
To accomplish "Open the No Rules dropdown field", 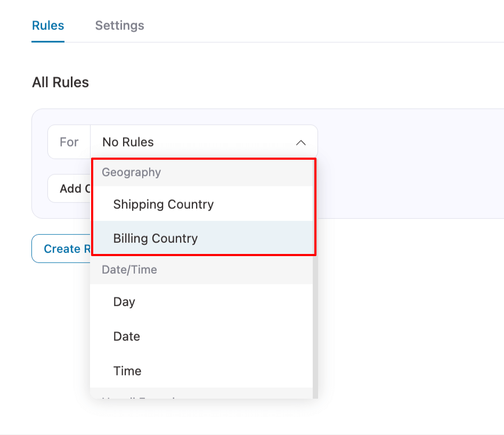I will tap(204, 142).
